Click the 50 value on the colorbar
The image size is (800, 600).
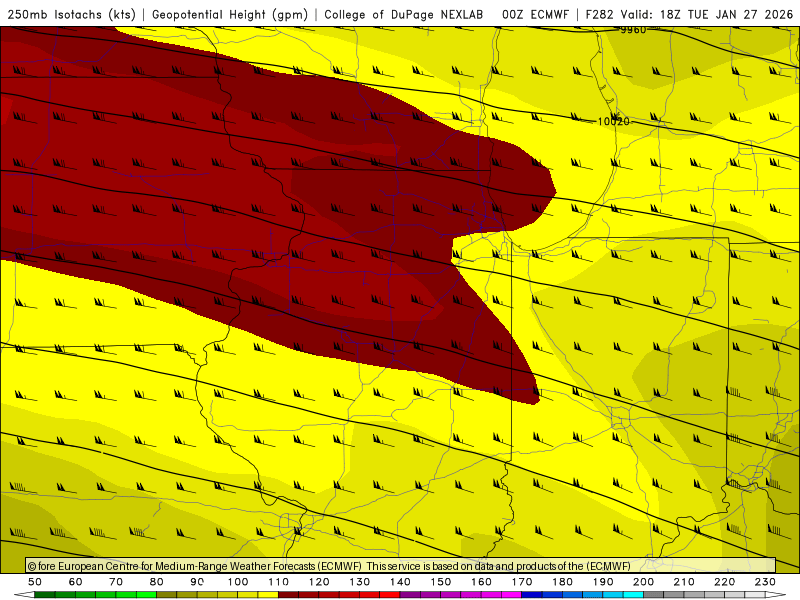click(x=35, y=582)
